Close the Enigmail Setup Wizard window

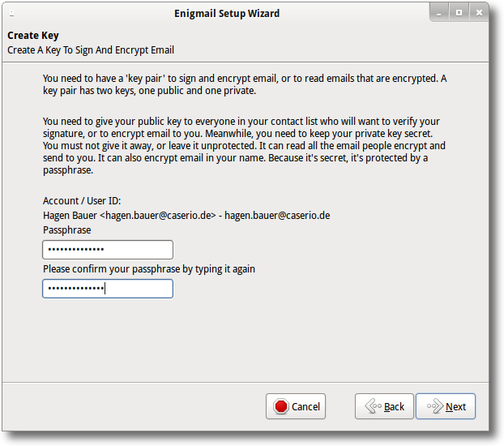pyautogui.click(x=479, y=13)
